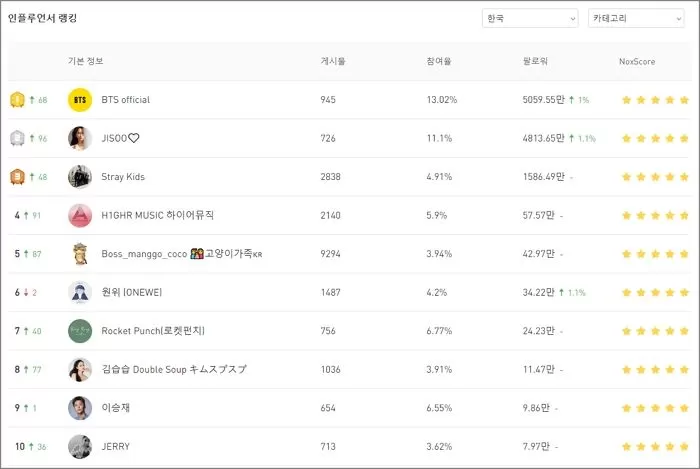Image resolution: width=700 pixels, height=469 pixels.
Task: Sort by the 게시물 column header
Action: (333, 62)
